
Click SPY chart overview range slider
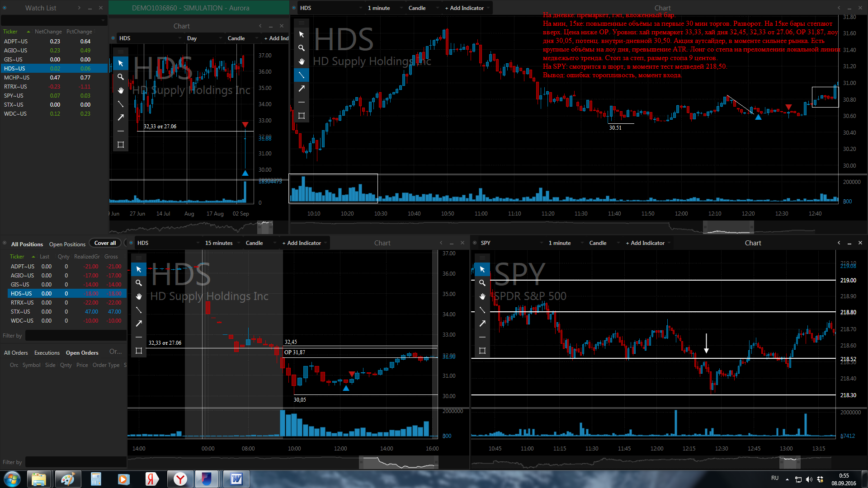(790, 462)
